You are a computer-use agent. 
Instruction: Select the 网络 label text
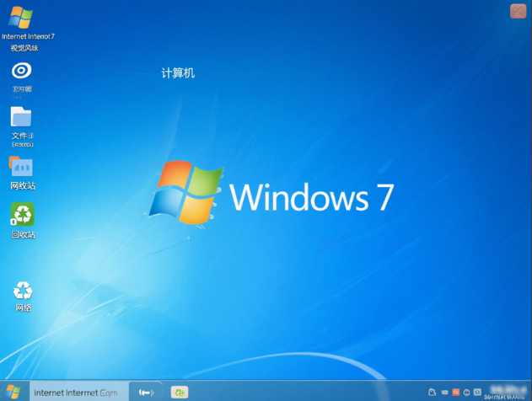(x=24, y=307)
